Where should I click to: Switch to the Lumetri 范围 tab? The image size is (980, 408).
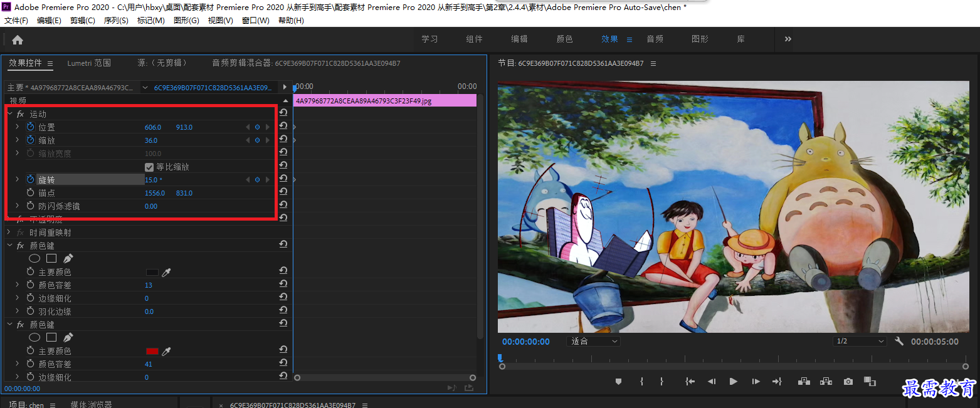[89, 63]
